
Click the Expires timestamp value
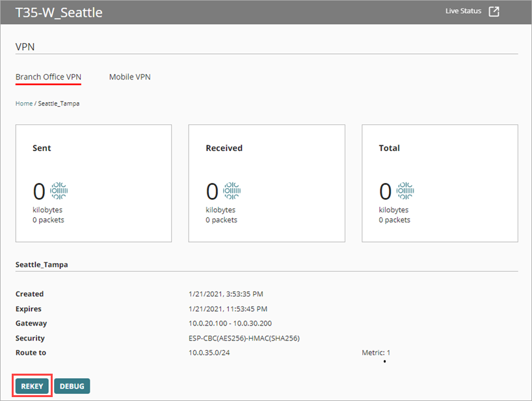click(227, 309)
